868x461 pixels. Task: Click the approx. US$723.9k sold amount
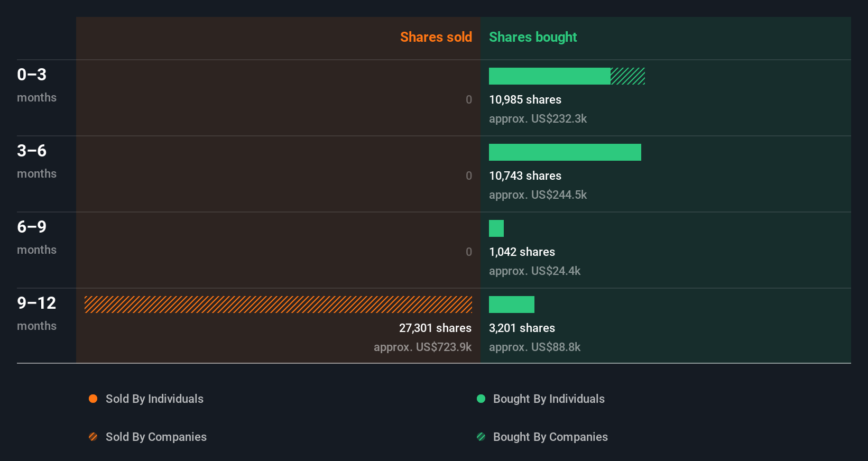point(422,347)
